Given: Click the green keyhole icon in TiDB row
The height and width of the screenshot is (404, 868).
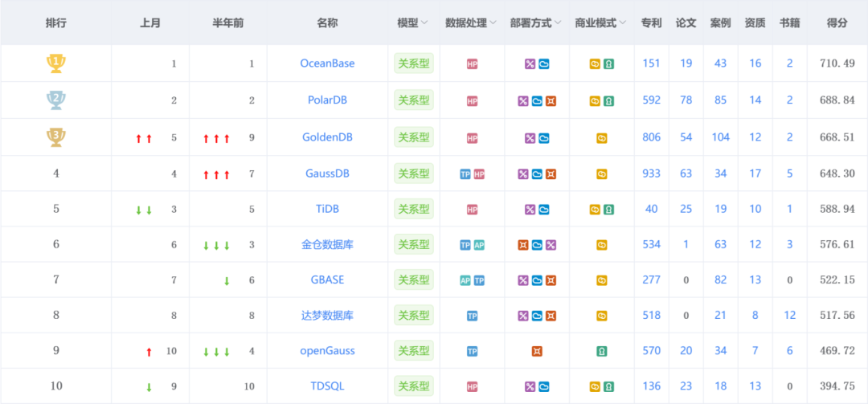Looking at the screenshot, I should [608, 210].
